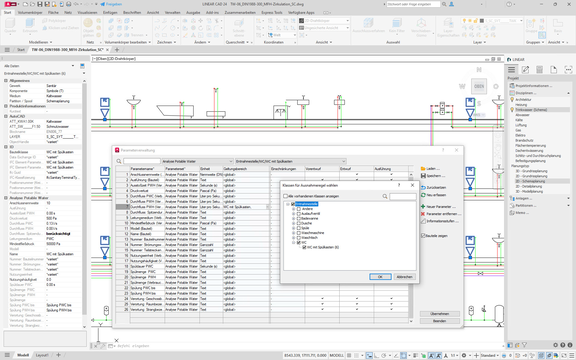The width and height of the screenshot is (576, 360).
Task: Open the Einfügen ribbon tab
Action: [110, 12]
